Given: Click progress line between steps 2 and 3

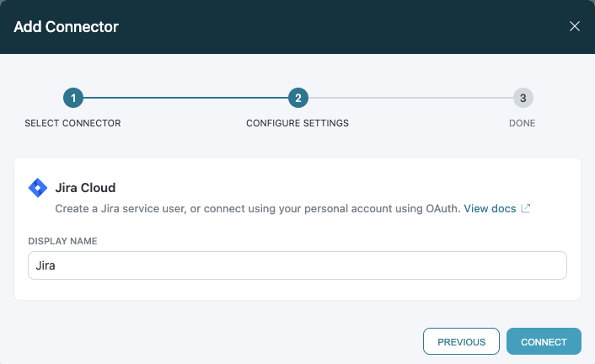Looking at the screenshot, I should pyautogui.click(x=410, y=98).
